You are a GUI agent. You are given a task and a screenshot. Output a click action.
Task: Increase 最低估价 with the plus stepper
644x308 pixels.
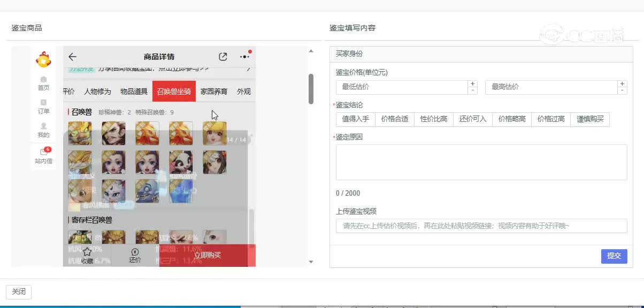[x=471, y=83]
